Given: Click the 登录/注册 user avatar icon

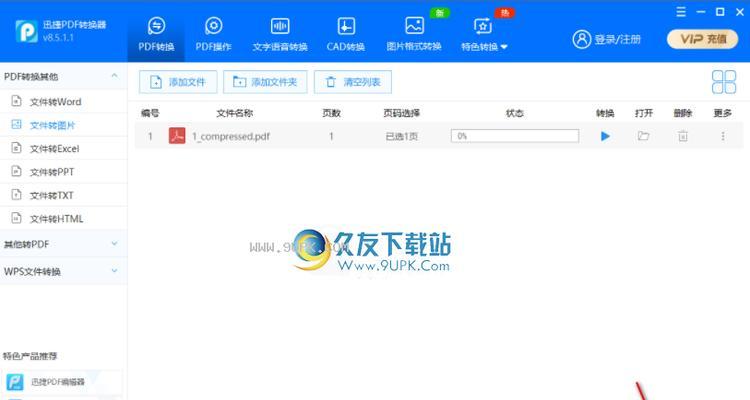Looking at the screenshot, I should point(582,39).
